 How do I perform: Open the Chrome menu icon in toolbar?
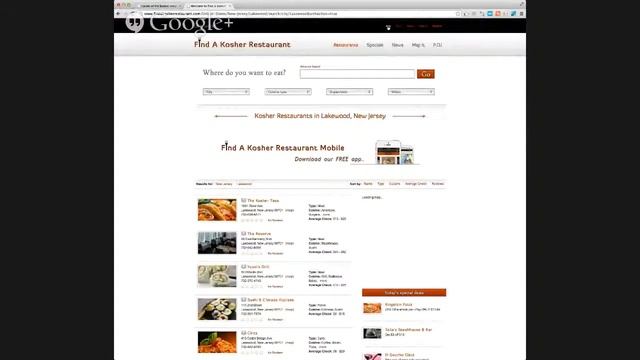pos(521,13)
